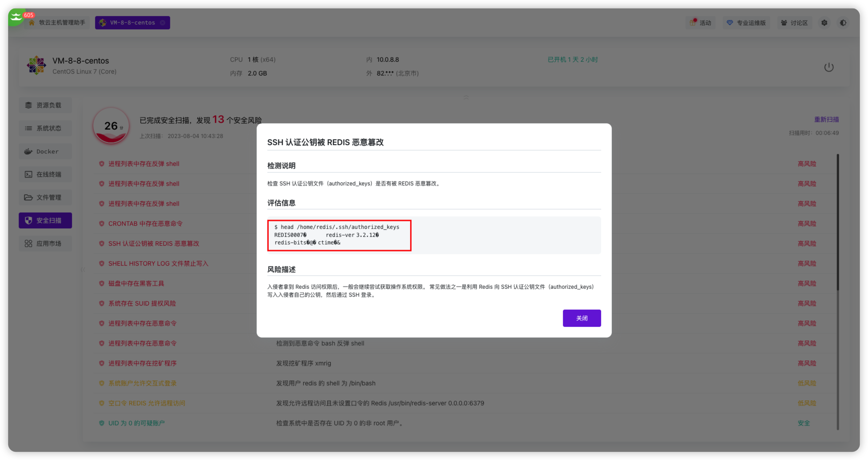The image size is (868, 460).
Task: Open 资源负载 in the sidebar
Action: [45, 105]
